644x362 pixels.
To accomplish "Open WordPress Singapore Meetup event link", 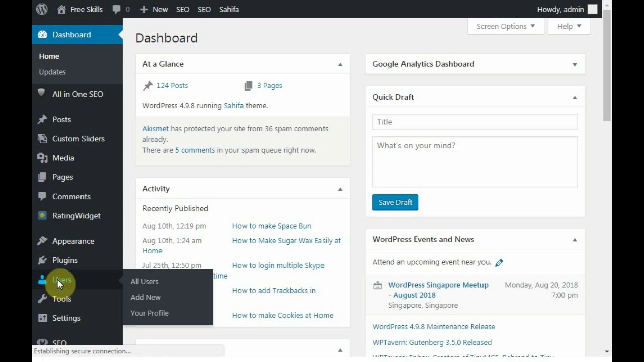I will (438, 290).
